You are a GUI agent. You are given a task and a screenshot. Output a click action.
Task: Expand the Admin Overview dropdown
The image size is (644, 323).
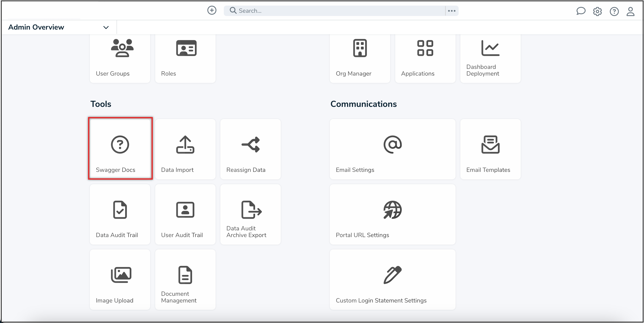(106, 27)
